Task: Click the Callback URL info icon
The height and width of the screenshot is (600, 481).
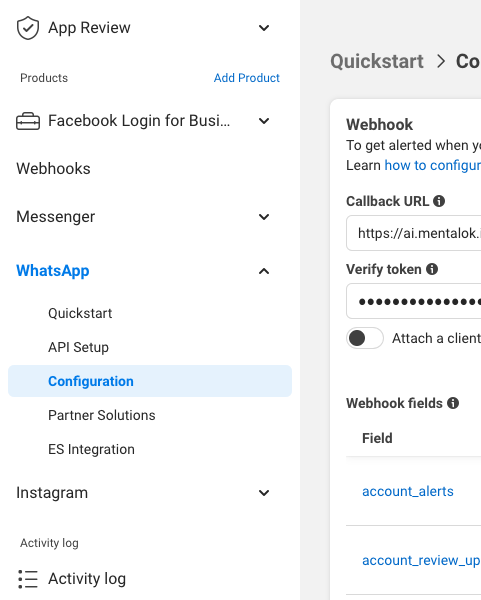Action: pyautogui.click(x=439, y=201)
